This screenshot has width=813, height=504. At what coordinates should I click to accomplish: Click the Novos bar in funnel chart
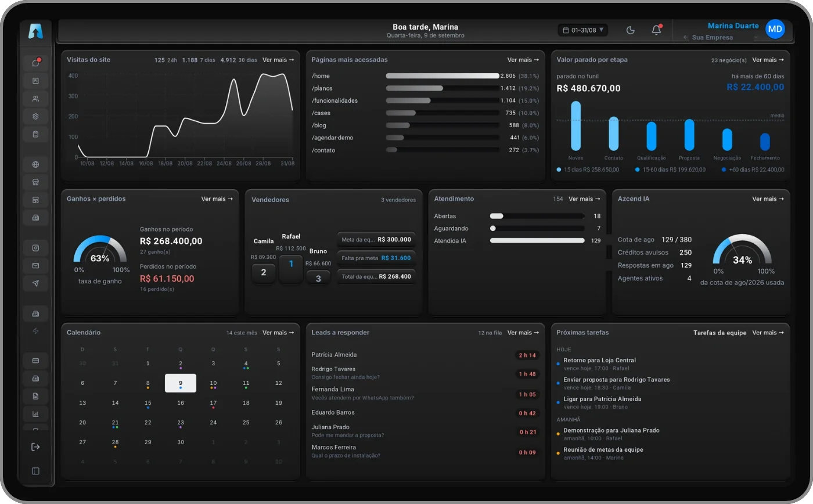[575, 125]
